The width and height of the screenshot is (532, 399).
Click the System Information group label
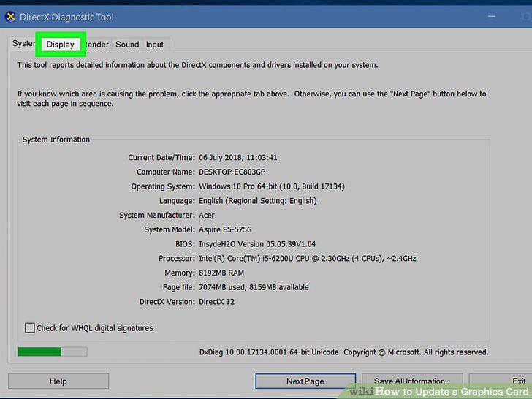pos(56,140)
